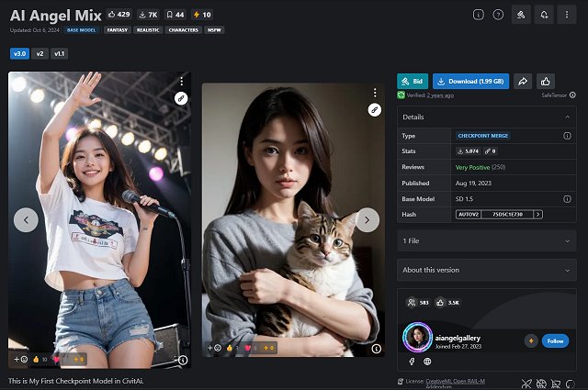Open the notification bell icon in header

pos(544,15)
